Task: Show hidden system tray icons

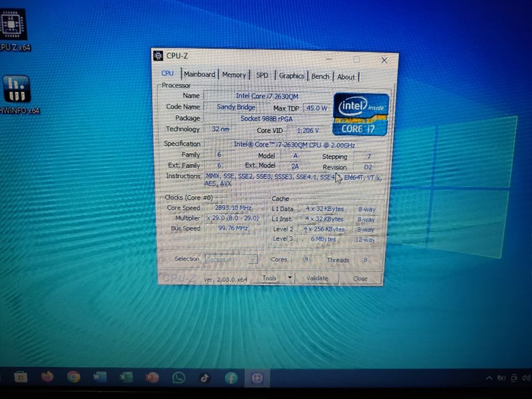Action: pyautogui.click(x=489, y=378)
